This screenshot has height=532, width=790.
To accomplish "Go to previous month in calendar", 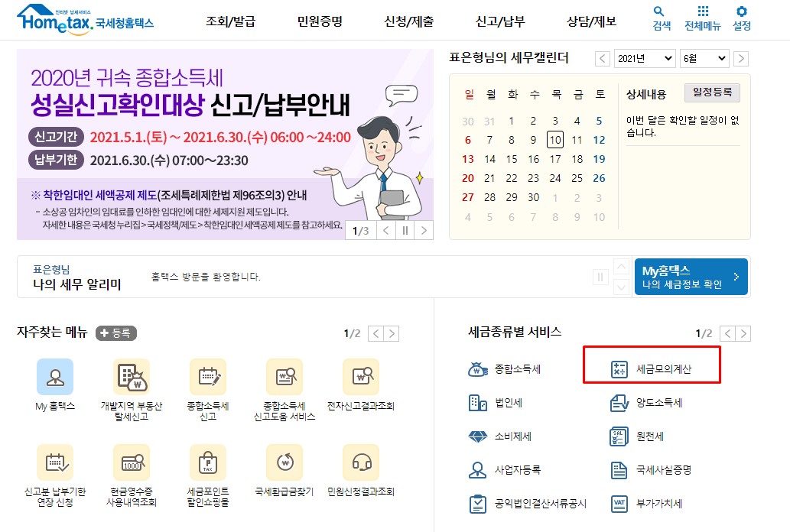I will coord(602,58).
